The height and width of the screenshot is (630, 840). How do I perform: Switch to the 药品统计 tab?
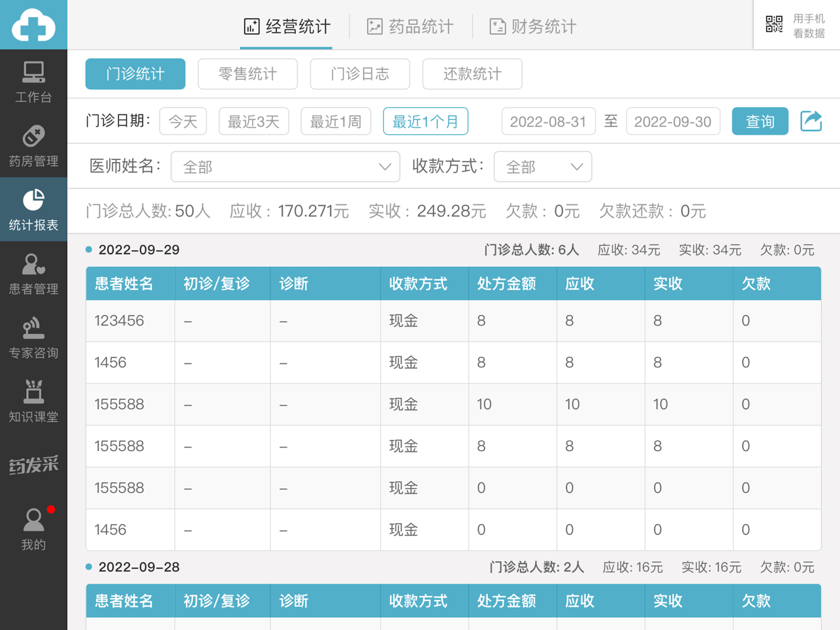click(410, 27)
